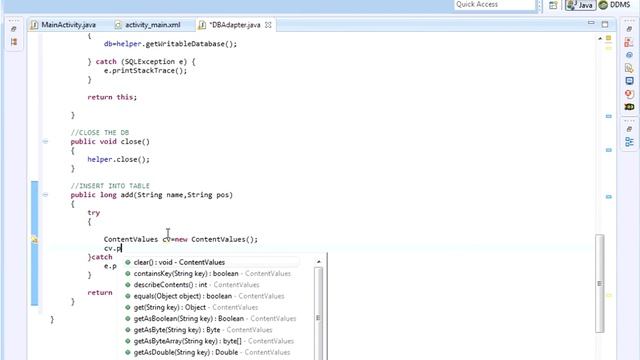The width and height of the screenshot is (640, 360).
Task: Switch to the DDMS perspective
Action: 614,5
